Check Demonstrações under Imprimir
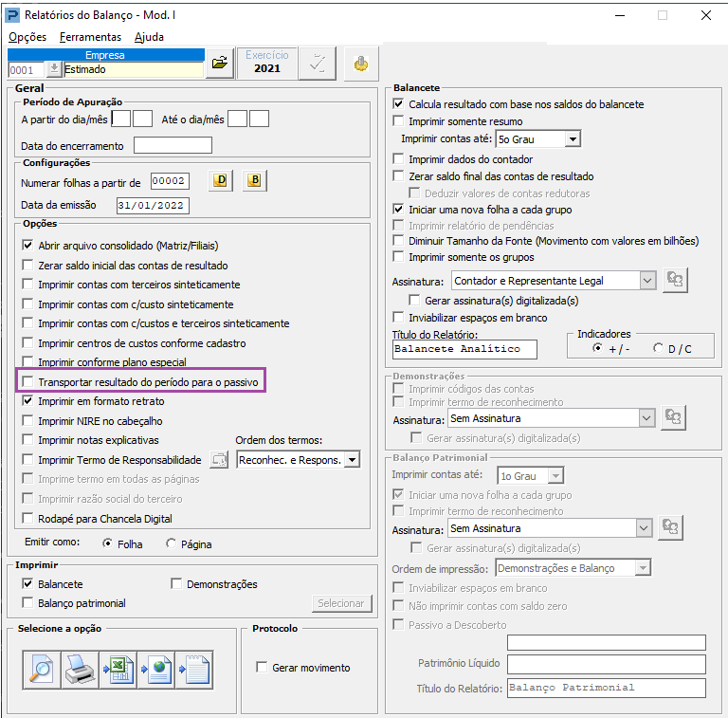Viewport: 728px width, 718px height. 176,583
